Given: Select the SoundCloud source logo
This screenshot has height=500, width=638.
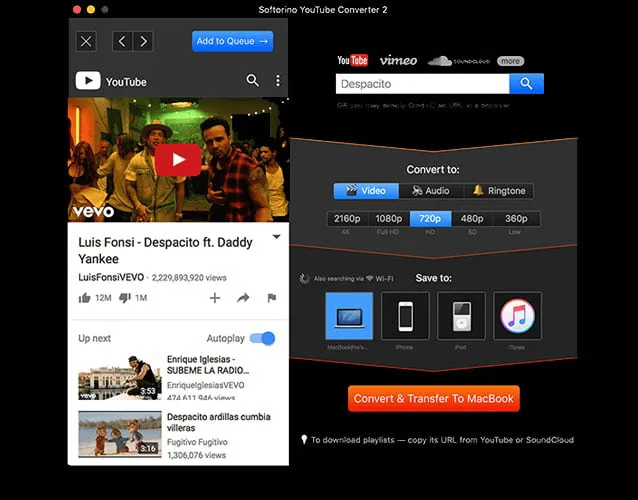Looking at the screenshot, I should (459, 61).
